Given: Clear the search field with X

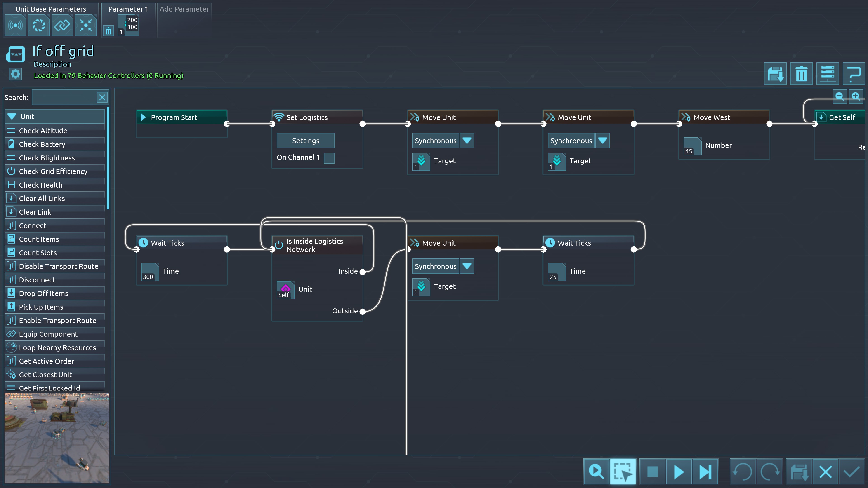Looking at the screenshot, I should coord(102,98).
